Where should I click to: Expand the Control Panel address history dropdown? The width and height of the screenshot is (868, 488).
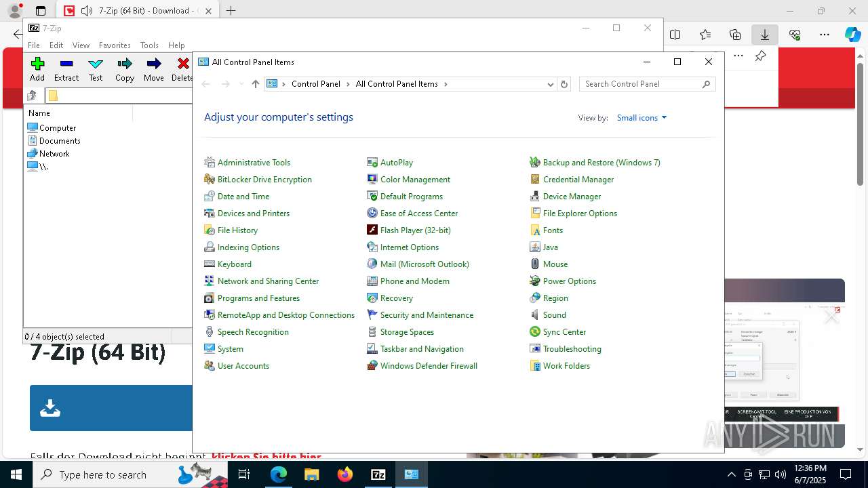(550, 84)
